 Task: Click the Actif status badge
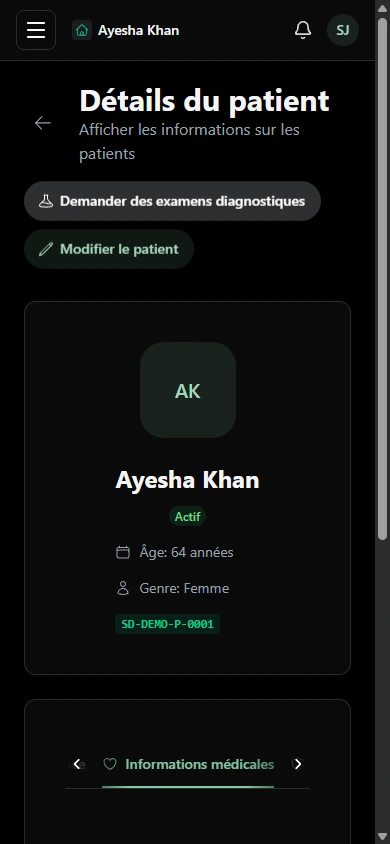point(187,517)
